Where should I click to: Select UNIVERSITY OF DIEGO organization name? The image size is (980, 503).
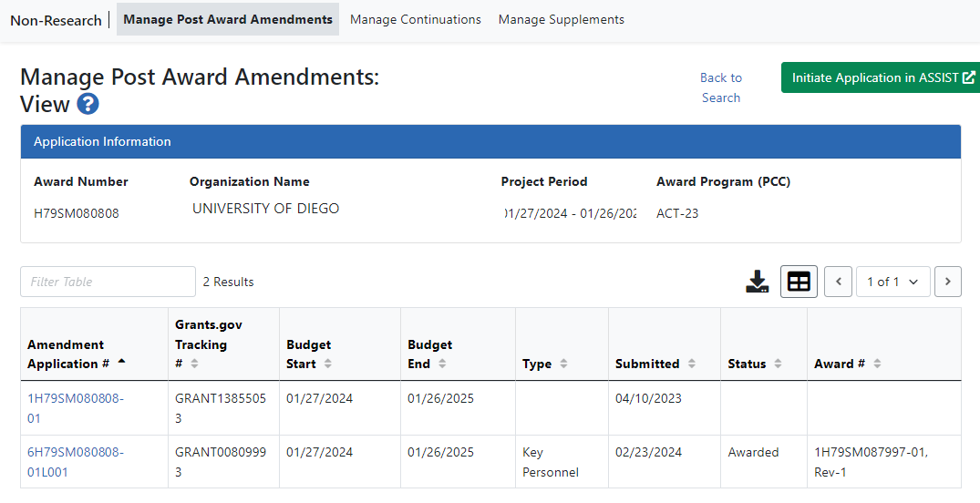tap(265, 209)
